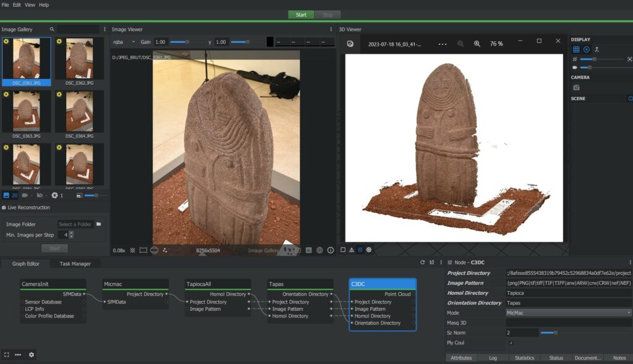
Task: Click the folder icon next to Image Folder
Action: 98,224
